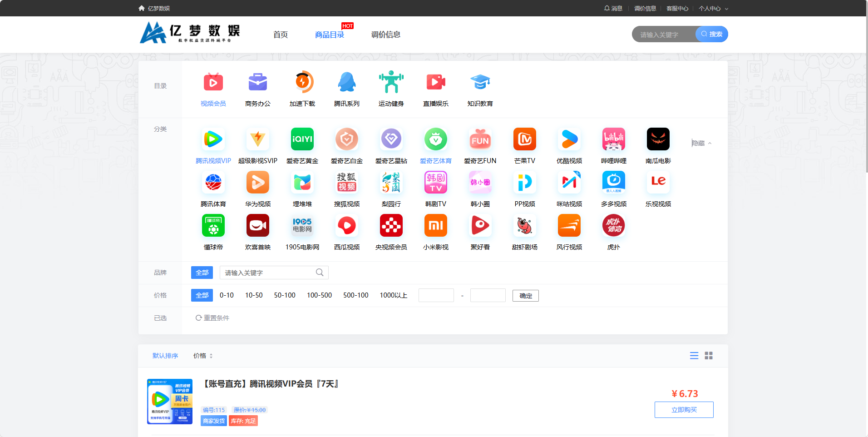Select the 爱奇艺白金 icon

[x=347, y=139]
